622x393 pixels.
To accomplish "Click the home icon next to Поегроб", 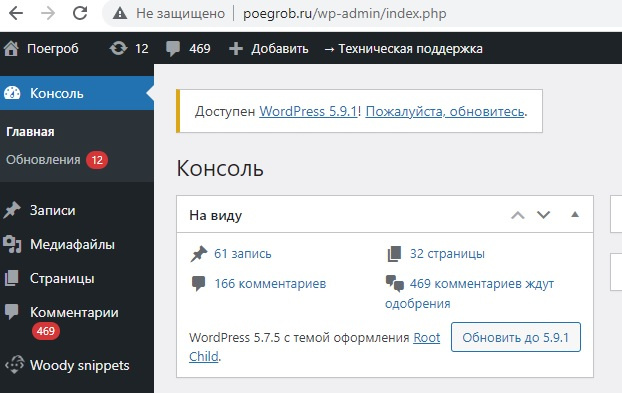I will point(11,49).
